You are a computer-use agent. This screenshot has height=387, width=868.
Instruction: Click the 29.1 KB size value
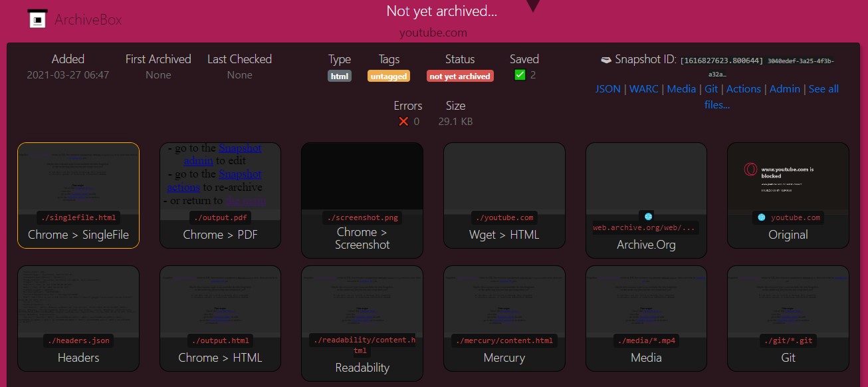[x=456, y=122]
